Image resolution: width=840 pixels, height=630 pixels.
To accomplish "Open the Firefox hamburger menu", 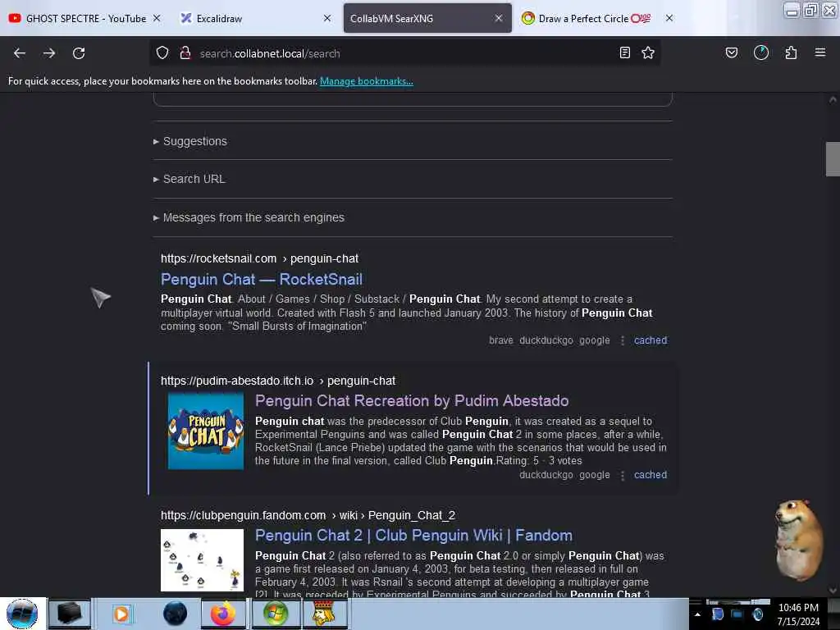I will (820, 52).
